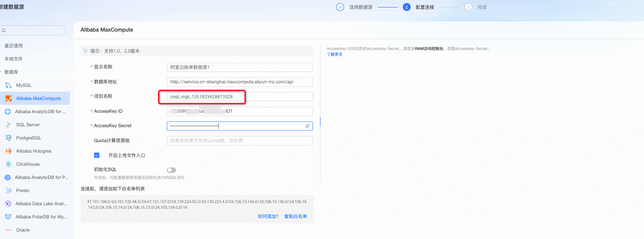Collapse the 数据库 section
The height and width of the screenshot is (239, 644).
pos(11,72)
